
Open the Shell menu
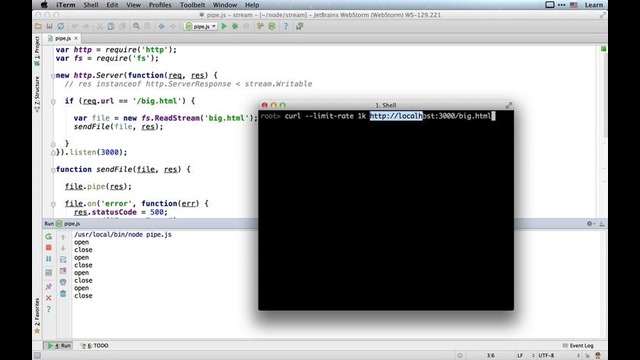click(x=91, y=5)
